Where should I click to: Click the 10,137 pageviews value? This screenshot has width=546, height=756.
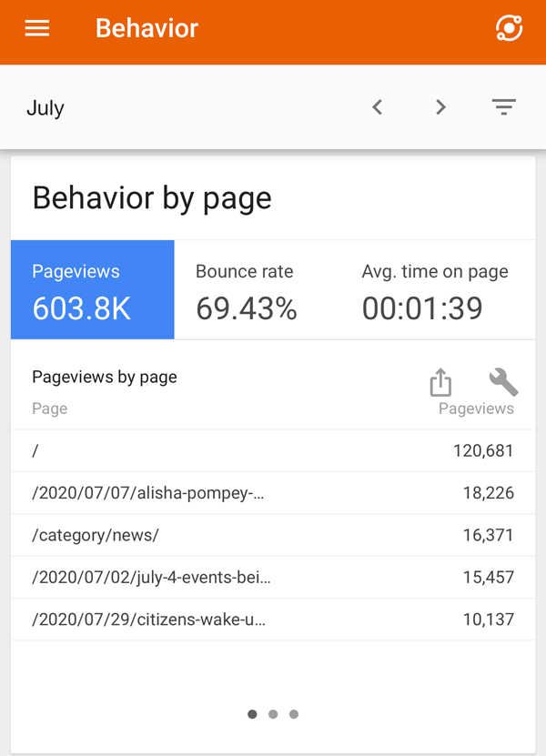488,620
